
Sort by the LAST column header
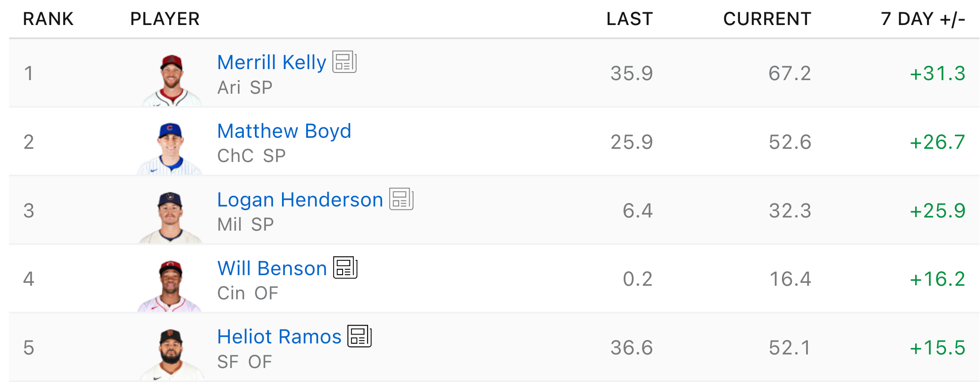(629, 19)
